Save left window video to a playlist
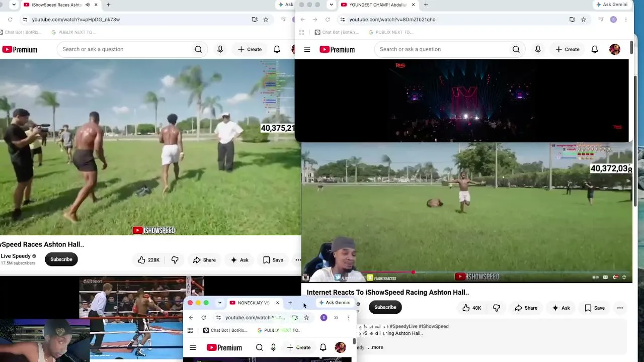644x362 pixels. [x=273, y=260]
